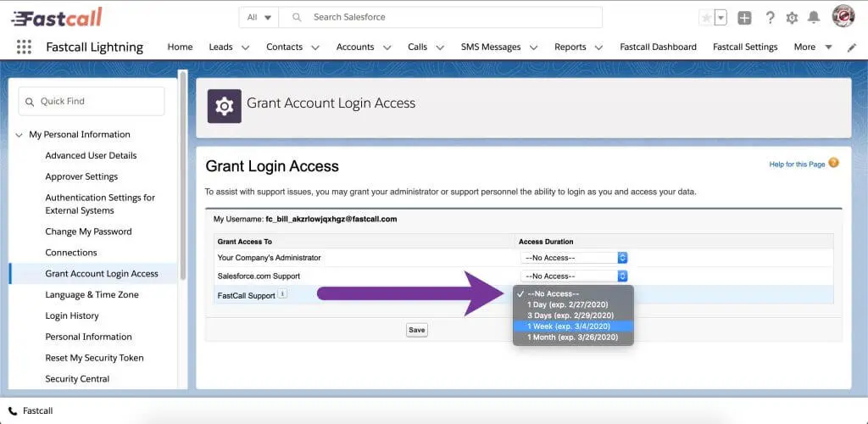
Task: Click the FastCall Support row label
Action: (x=247, y=296)
